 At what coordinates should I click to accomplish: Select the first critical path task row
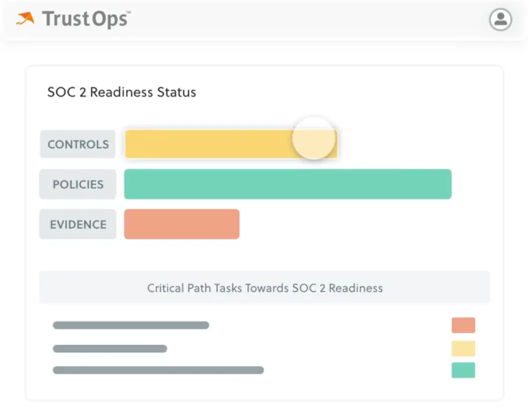pyautogui.click(x=131, y=325)
